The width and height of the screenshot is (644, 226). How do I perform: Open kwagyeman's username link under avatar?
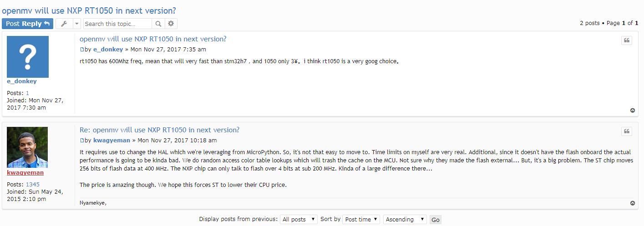click(25, 173)
